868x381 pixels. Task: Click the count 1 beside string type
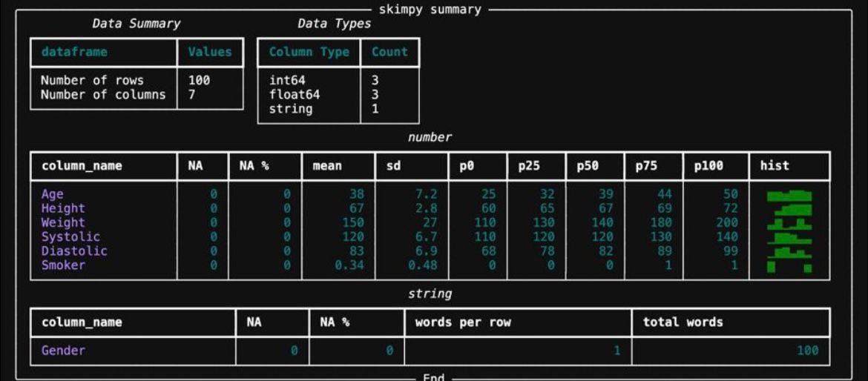(376, 109)
